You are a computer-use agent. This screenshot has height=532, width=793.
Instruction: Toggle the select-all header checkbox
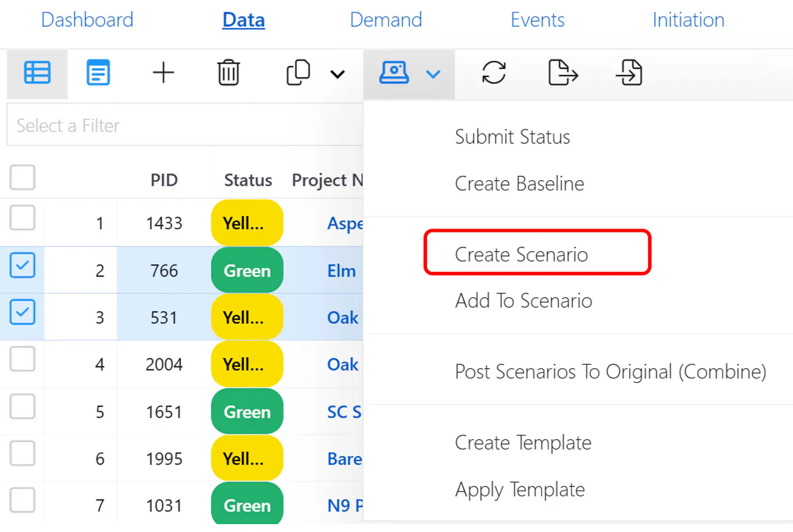(22, 178)
